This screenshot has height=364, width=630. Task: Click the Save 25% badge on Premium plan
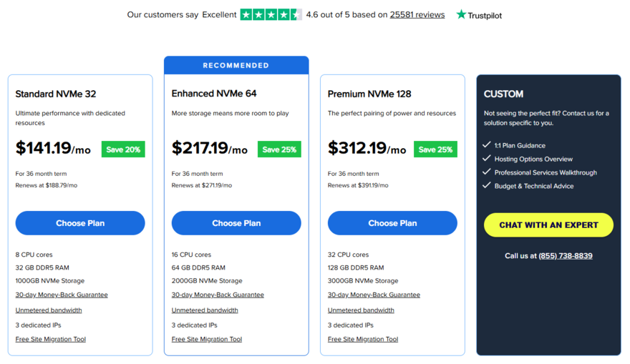coord(435,149)
